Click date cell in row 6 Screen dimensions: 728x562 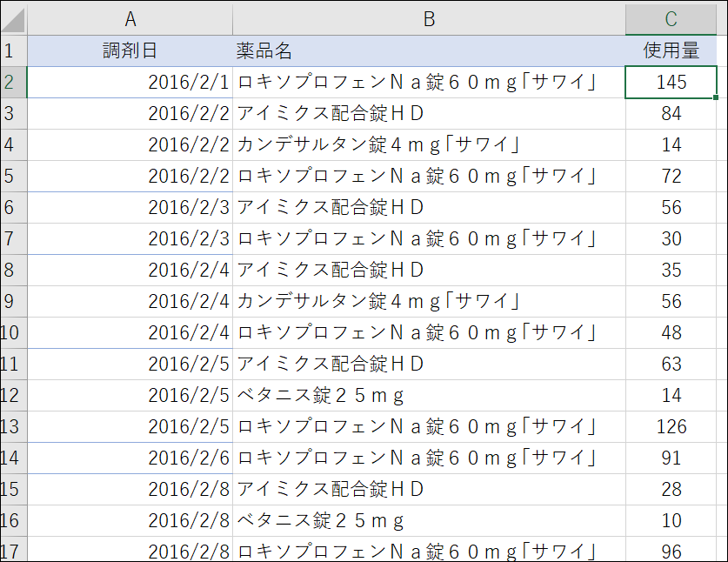pos(130,208)
